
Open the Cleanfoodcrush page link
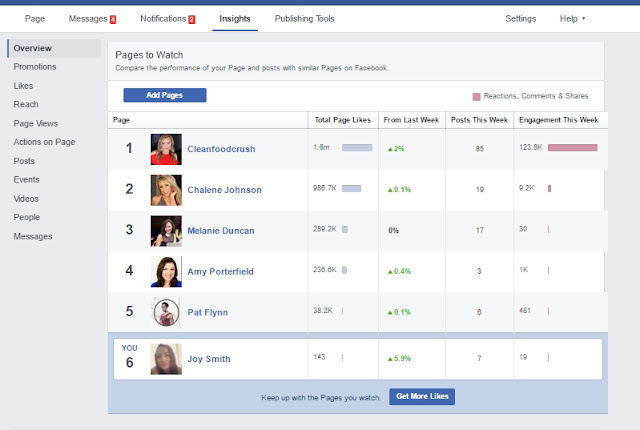221,149
